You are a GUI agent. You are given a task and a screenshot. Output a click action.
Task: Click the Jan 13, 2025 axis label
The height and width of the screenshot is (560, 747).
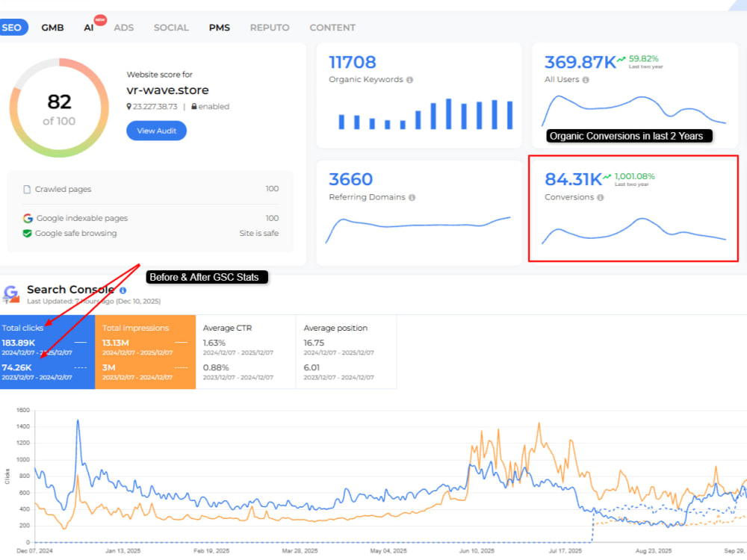click(x=123, y=551)
